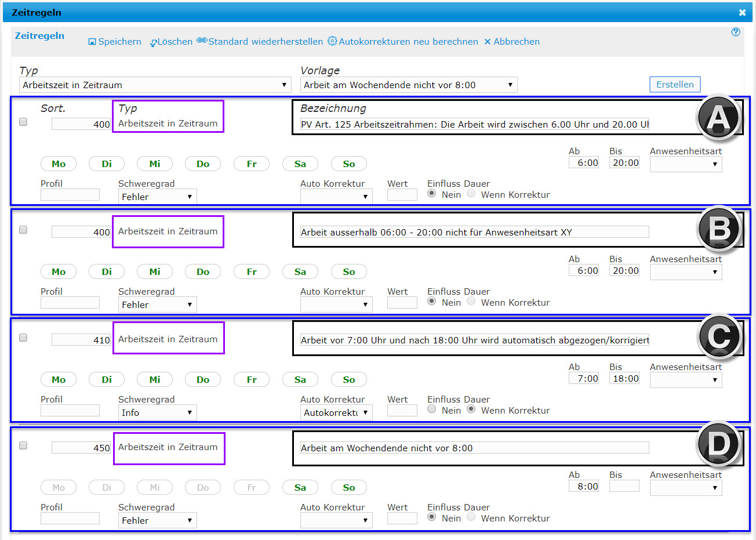Open the top Typ dropdown

click(155, 85)
